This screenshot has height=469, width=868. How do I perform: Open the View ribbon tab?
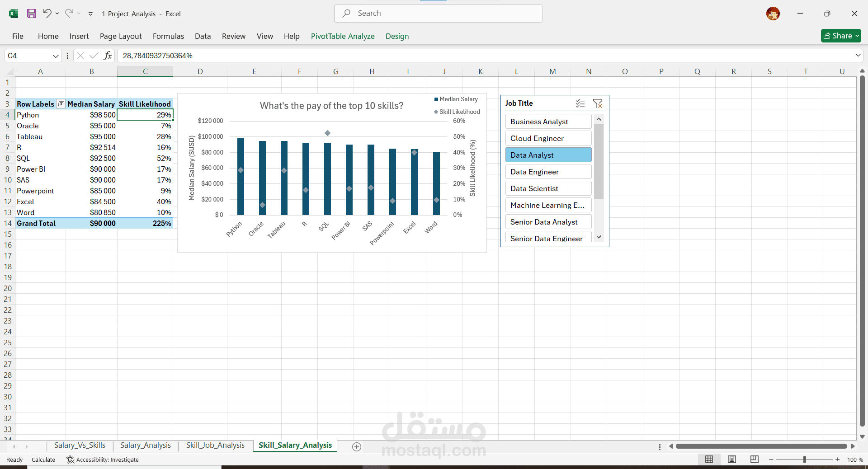265,36
